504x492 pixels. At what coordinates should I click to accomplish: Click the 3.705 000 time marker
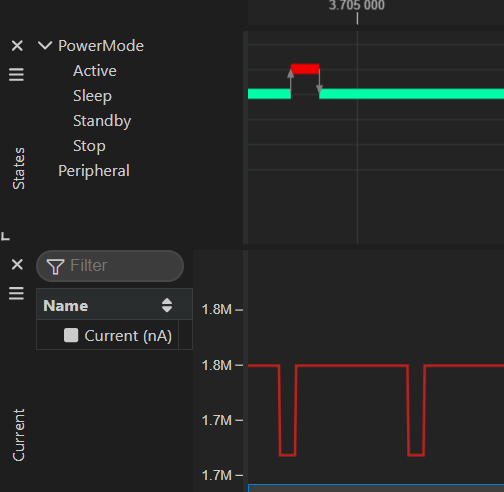(357, 5)
